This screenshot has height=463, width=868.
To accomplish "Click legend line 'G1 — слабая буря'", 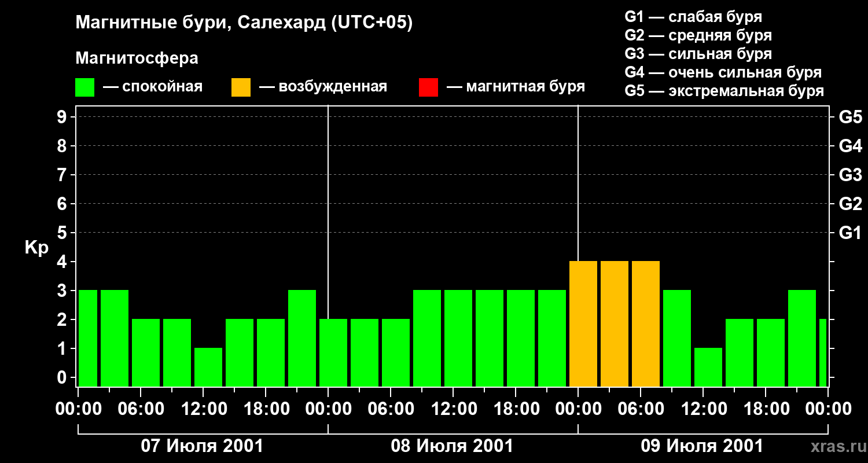I will (693, 17).
